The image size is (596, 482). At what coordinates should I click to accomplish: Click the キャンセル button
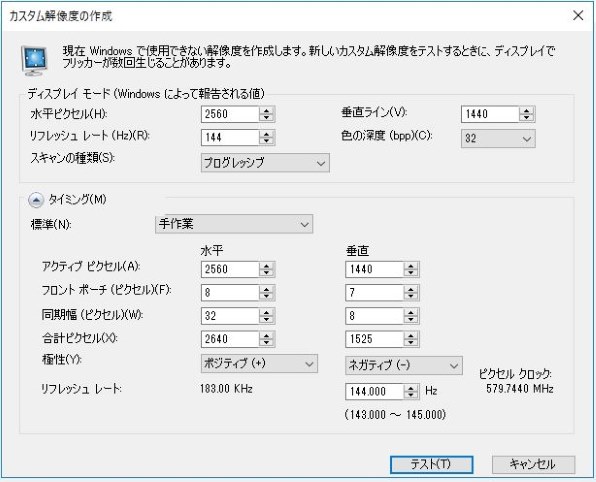533,464
